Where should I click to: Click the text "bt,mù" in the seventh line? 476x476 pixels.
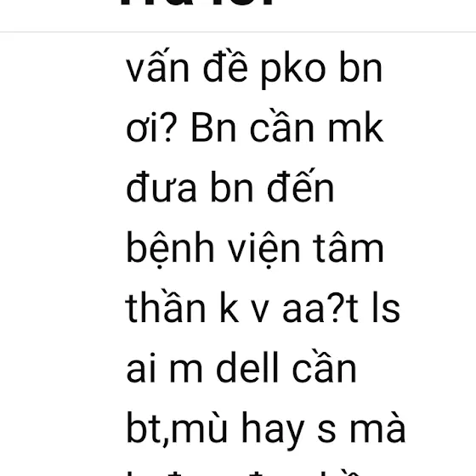pos(177,428)
